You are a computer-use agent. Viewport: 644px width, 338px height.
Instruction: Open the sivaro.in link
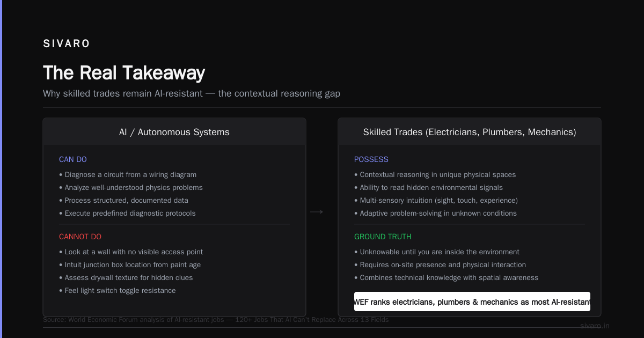tap(595, 326)
